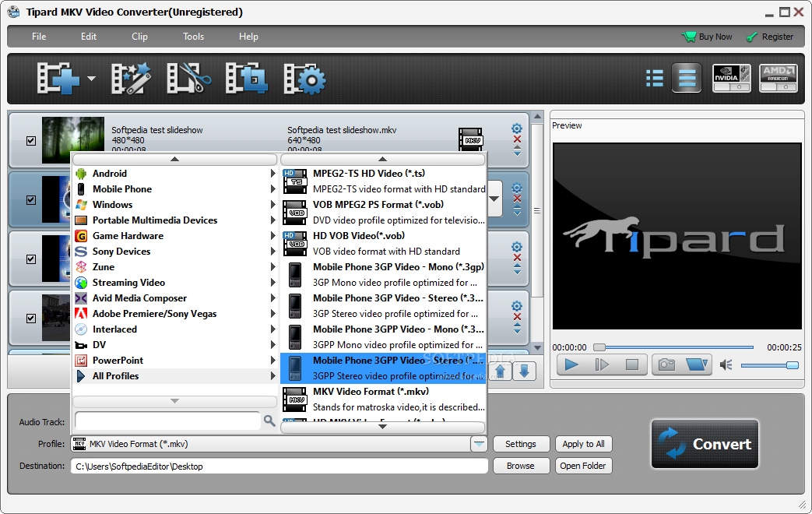
Task: Select MKV Video Format (*.mkv) profile
Action: click(383, 400)
